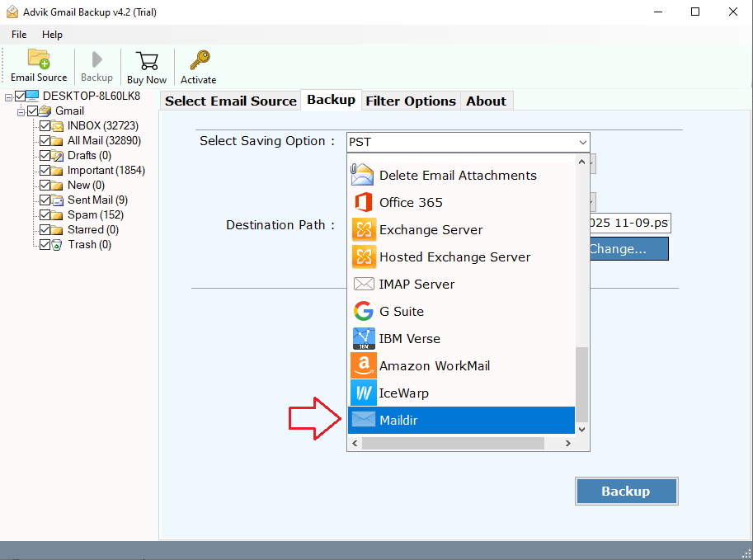Click the Exchange Server icon in list

[x=364, y=229]
